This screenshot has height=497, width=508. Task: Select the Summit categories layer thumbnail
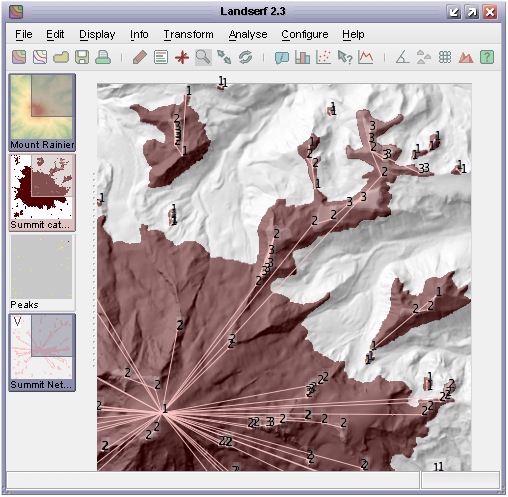click(x=42, y=192)
